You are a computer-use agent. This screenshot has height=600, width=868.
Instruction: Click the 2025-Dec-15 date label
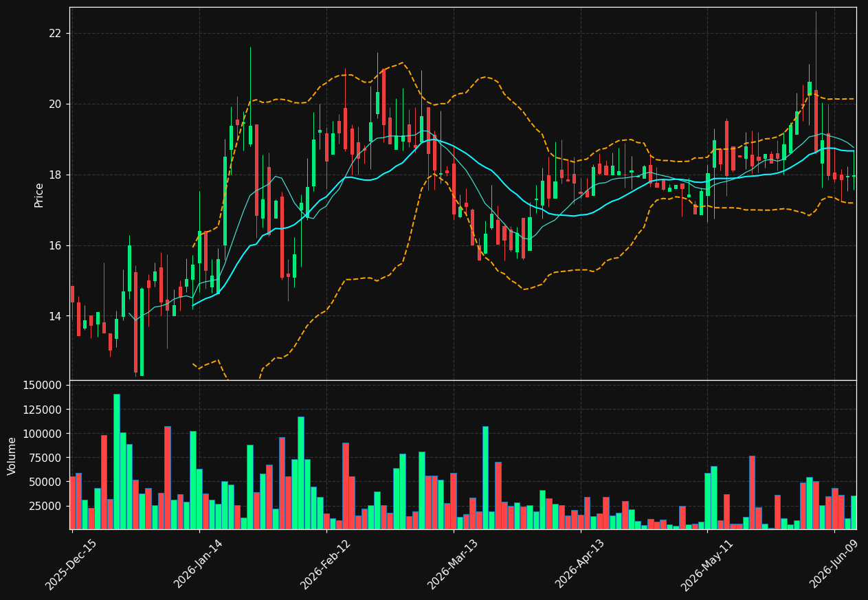click(x=71, y=564)
